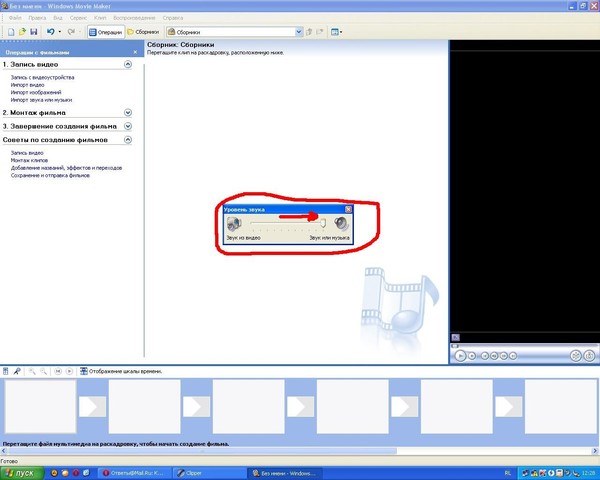Click the Forward button in monitor controls
600x480 pixels.
[513, 356]
